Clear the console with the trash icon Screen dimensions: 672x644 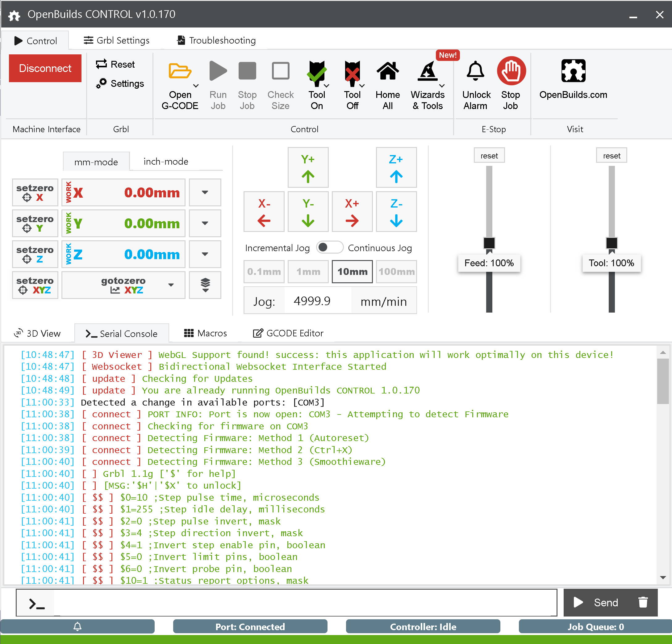[x=643, y=602]
